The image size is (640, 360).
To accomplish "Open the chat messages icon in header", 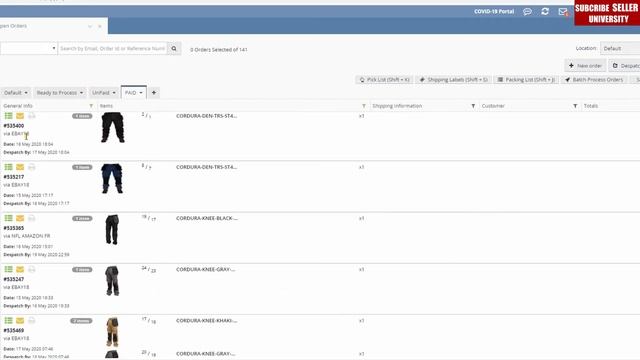I will (x=527, y=11).
